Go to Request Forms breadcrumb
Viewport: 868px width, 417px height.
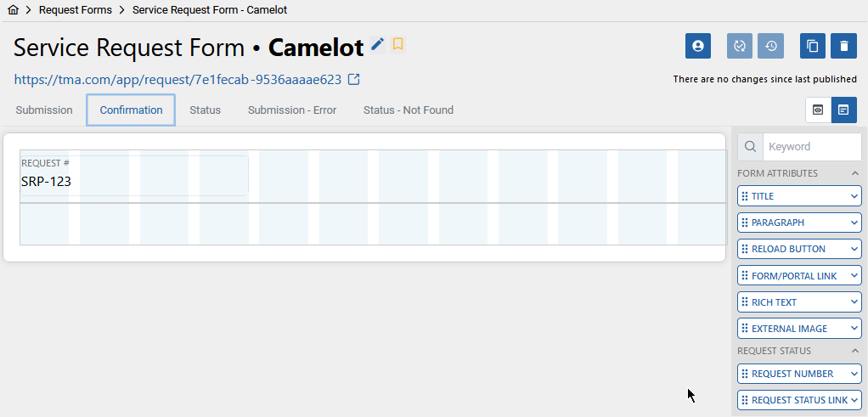[76, 10]
